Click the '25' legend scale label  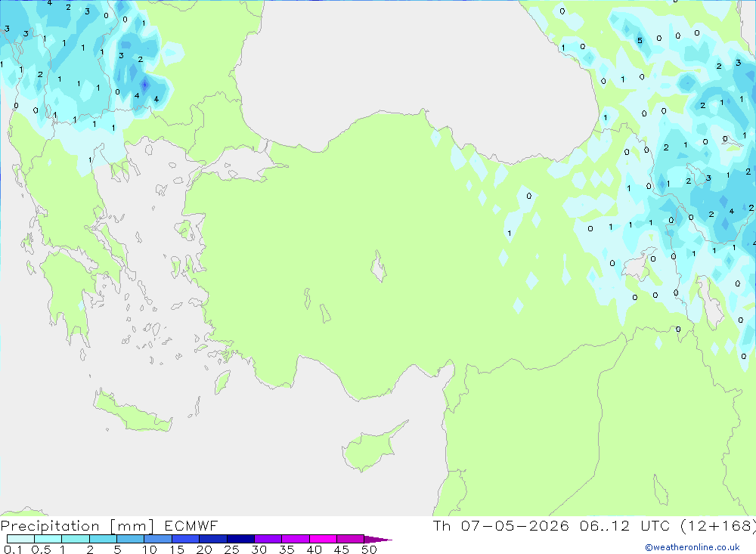231,549
